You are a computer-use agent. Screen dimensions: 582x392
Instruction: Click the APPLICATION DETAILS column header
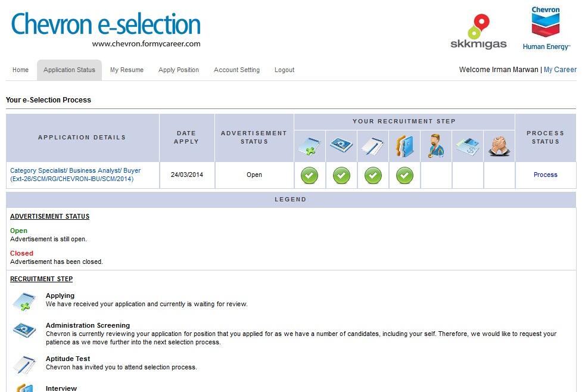[82, 138]
